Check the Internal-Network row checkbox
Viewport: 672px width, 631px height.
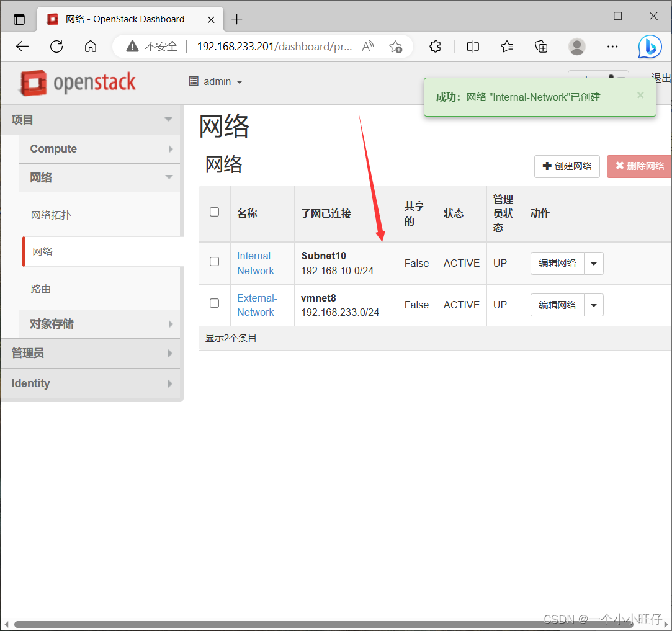(214, 263)
